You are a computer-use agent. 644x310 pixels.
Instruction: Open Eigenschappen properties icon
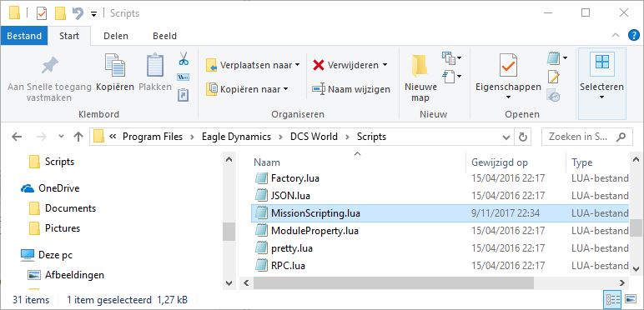508,65
